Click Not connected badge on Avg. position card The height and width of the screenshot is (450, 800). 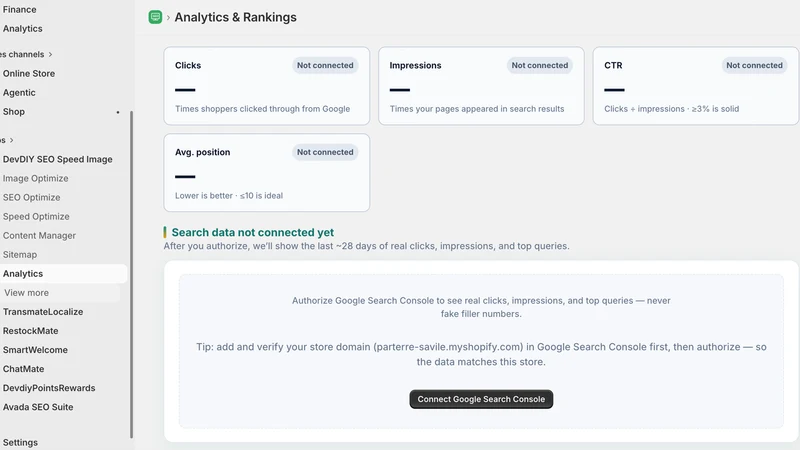pyautogui.click(x=325, y=152)
